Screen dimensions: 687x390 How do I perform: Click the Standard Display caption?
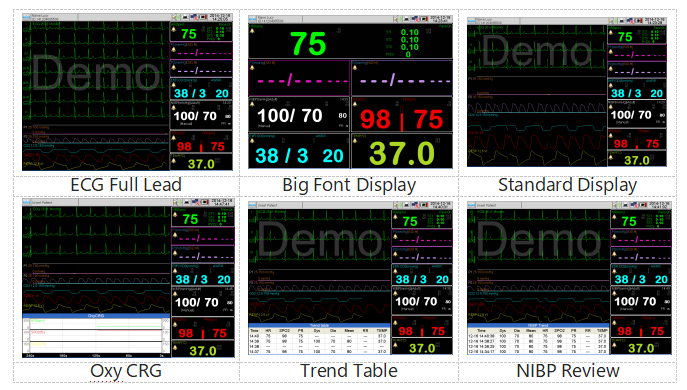567,185
